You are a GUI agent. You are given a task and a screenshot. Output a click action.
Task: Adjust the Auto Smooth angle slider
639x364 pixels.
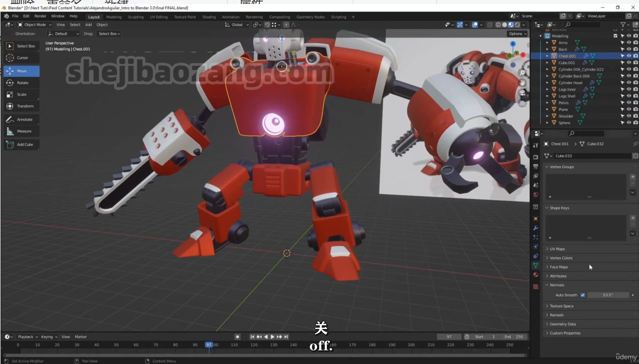pyautogui.click(x=607, y=295)
